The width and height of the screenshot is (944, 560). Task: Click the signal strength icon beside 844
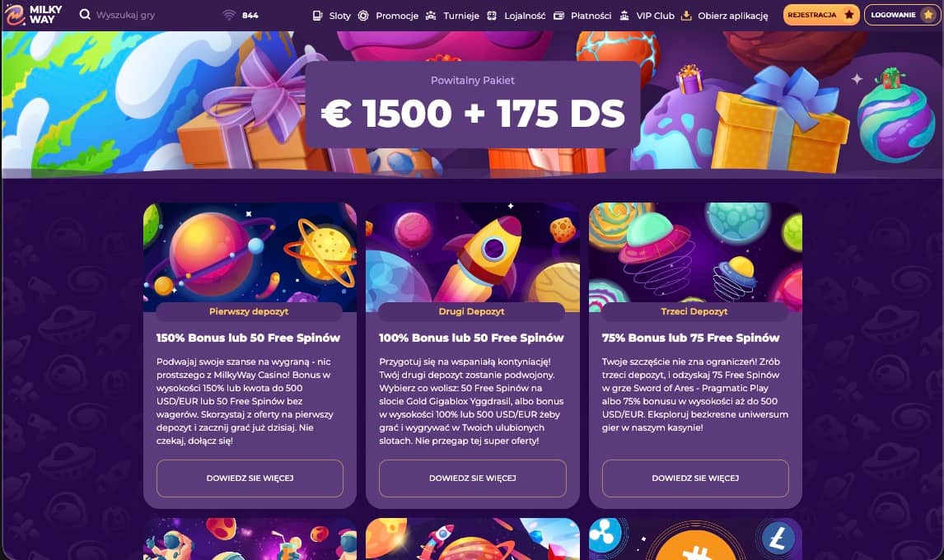[229, 15]
